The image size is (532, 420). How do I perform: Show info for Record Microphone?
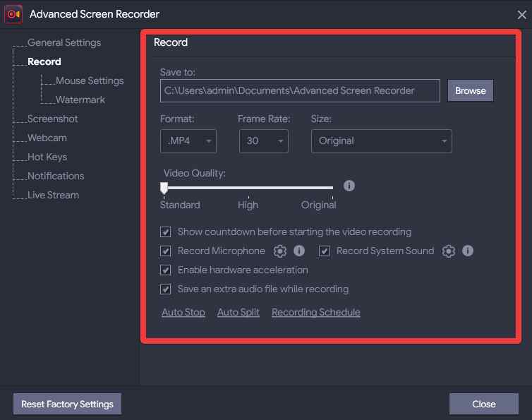pos(299,251)
